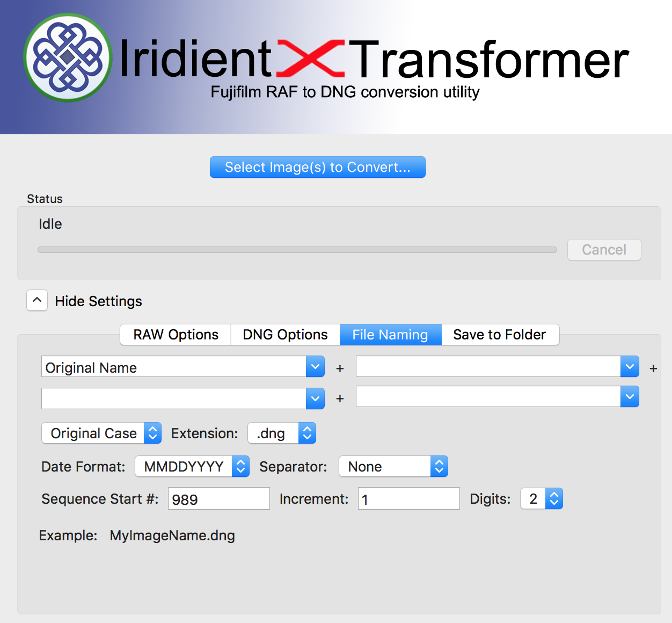Click the Iridient logo emblem
The height and width of the screenshot is (623, 672).
(x=68, y=57)
